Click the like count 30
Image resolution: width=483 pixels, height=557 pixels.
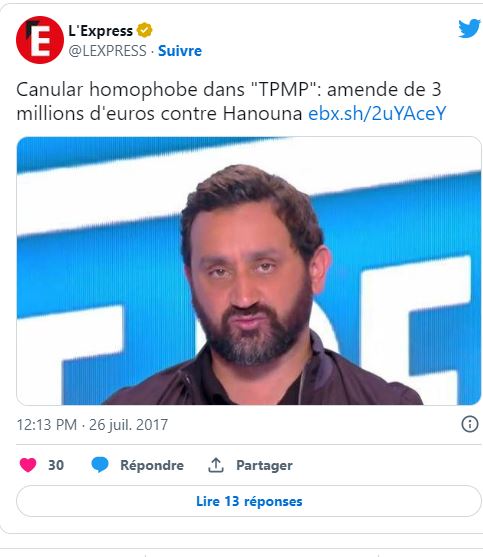tap(56, 465)
